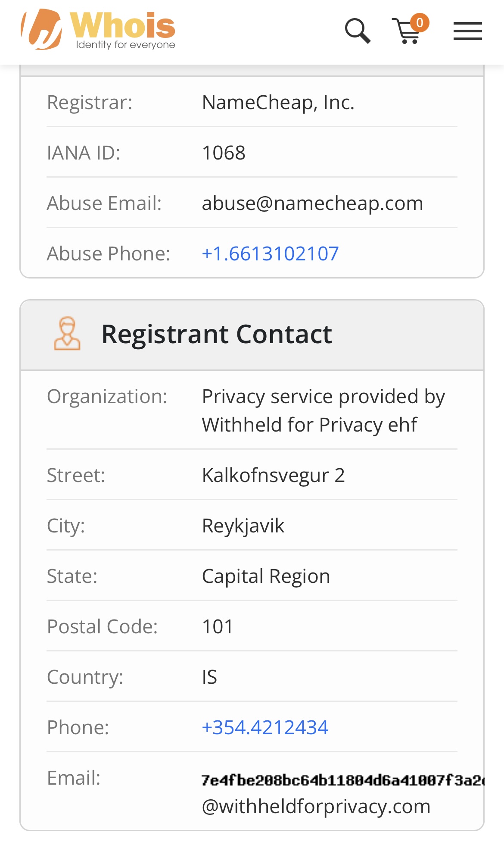The height and width of the screenshot is (845, 504).
Task: Click the Whois logo icon
Action: 42,29
